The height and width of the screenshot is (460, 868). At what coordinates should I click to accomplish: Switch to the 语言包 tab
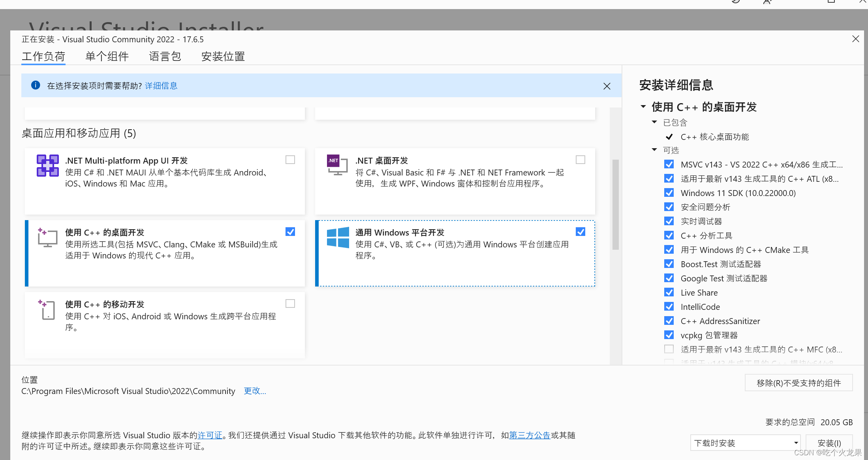165,56
